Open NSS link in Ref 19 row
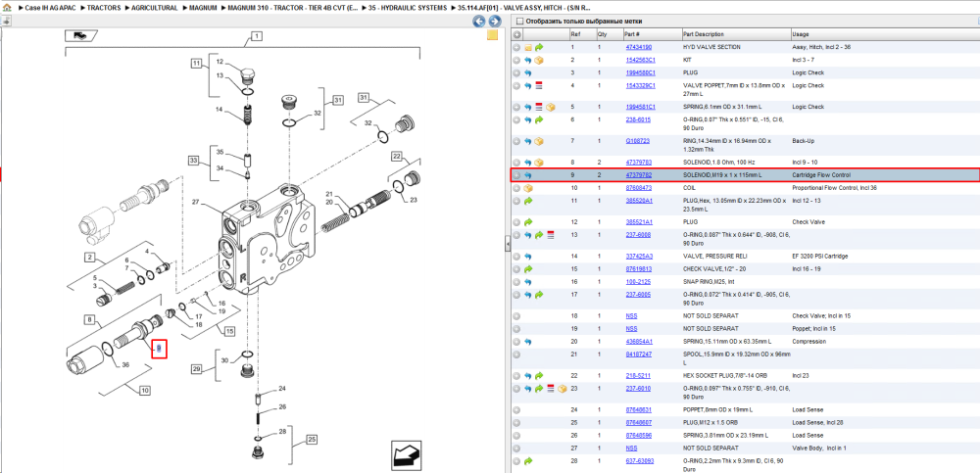980x473 pixels. tap(631, 329)
